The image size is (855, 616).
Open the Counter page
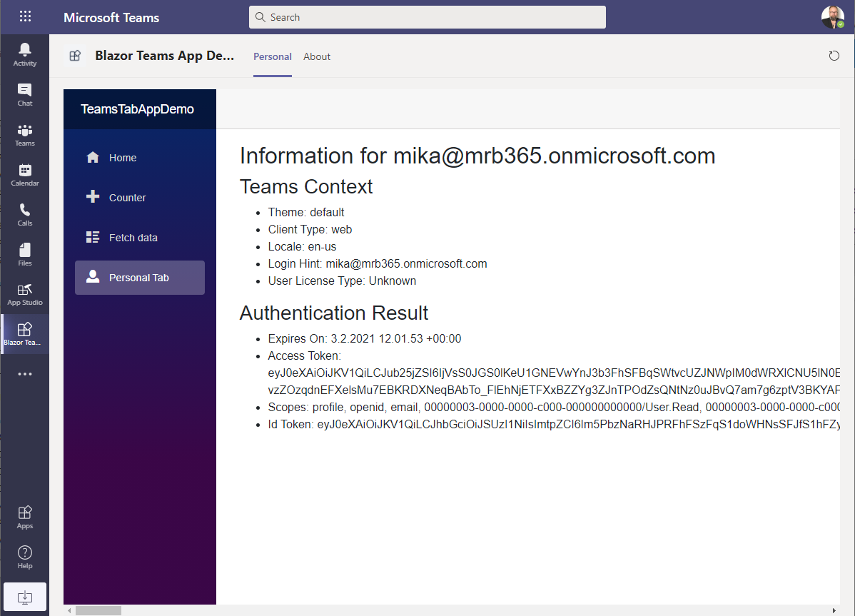point(140,197)
